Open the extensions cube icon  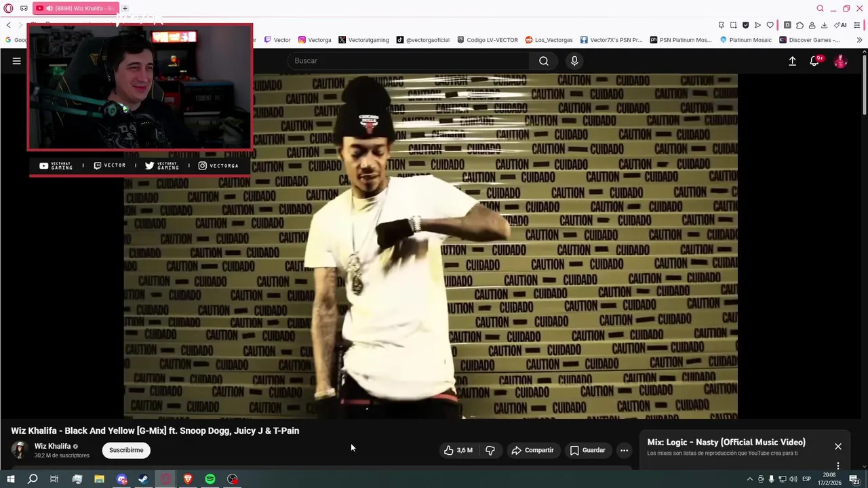pyautogui.click(x=800, y=25)
